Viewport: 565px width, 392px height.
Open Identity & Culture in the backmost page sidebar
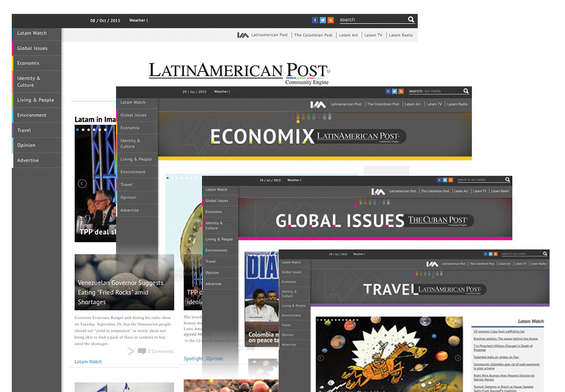click(x=37, y=81)
